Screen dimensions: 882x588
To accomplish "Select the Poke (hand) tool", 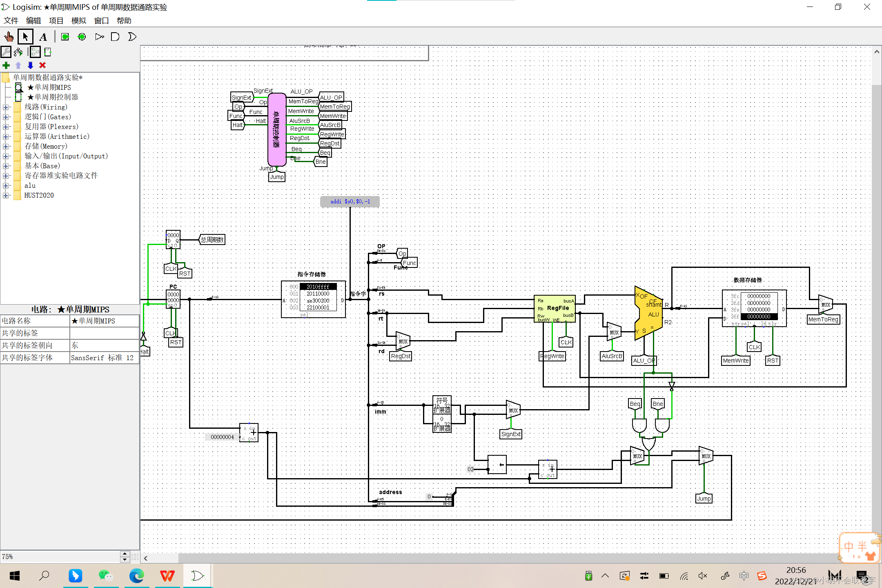I will click(9, 37).
